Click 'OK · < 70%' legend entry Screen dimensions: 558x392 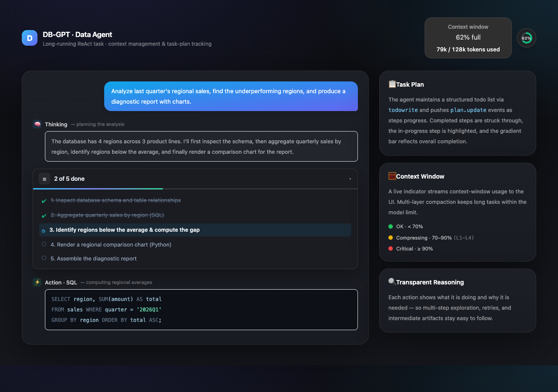coord(409,226)
